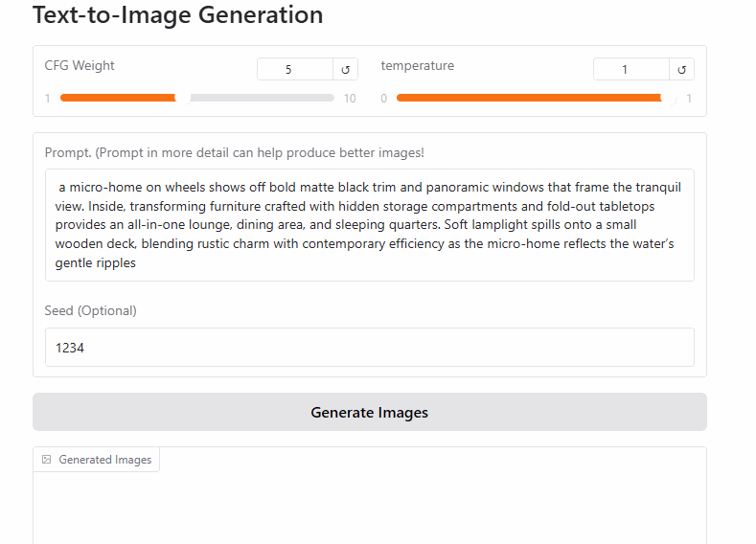Click the temperature number box
This screenshot has height=544, width=756.
tap(631, 69)
